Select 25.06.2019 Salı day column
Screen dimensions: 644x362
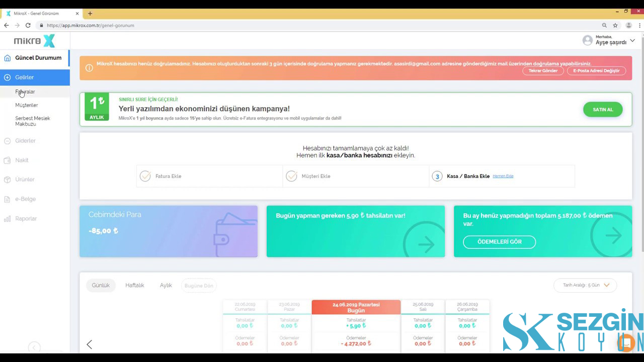click(423, 307)
